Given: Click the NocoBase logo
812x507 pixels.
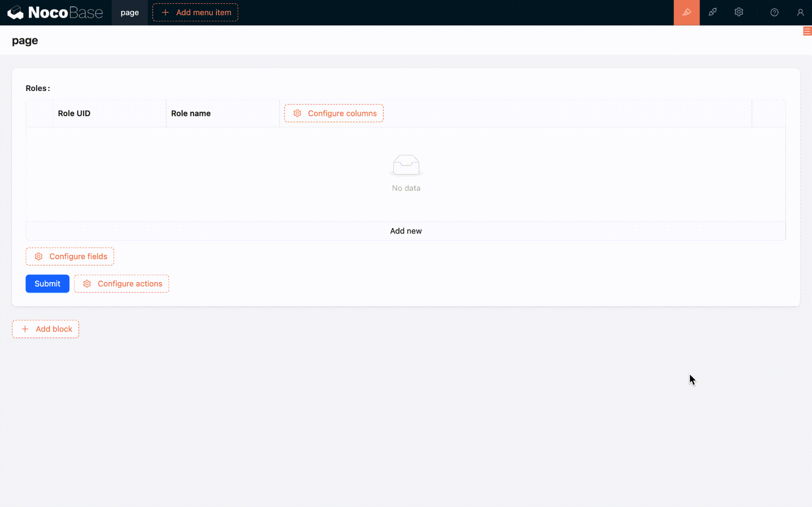Looking at the screenshot, I should [x=55, y=12].
